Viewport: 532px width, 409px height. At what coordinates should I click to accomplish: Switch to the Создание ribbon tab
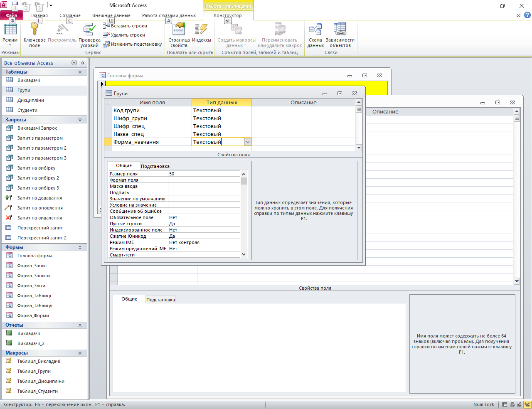tap(70, 15)
